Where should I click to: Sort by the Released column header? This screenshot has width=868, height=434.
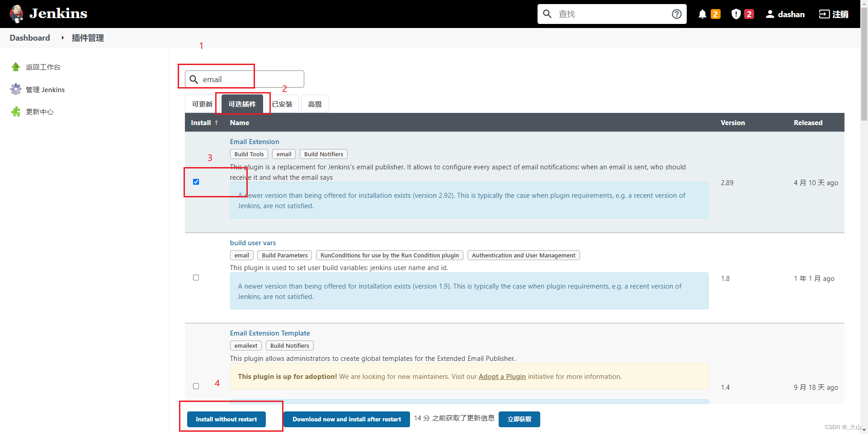(x=808, y=123)
